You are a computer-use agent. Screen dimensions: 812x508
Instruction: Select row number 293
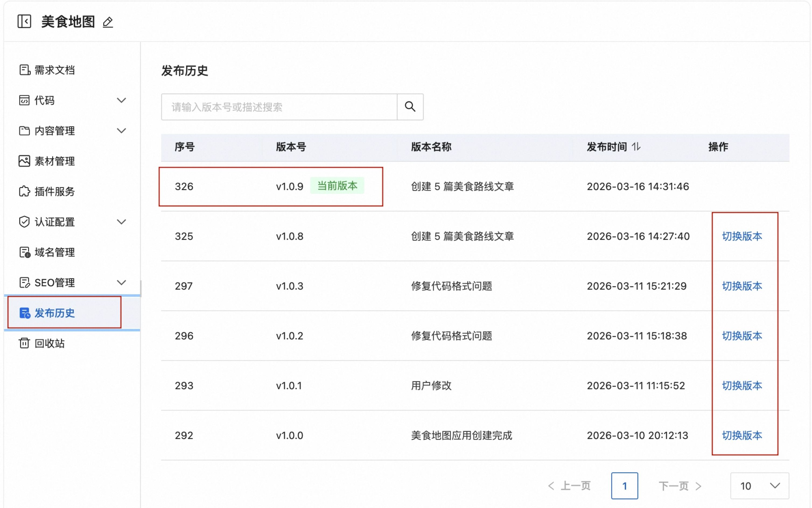[184, 385]
